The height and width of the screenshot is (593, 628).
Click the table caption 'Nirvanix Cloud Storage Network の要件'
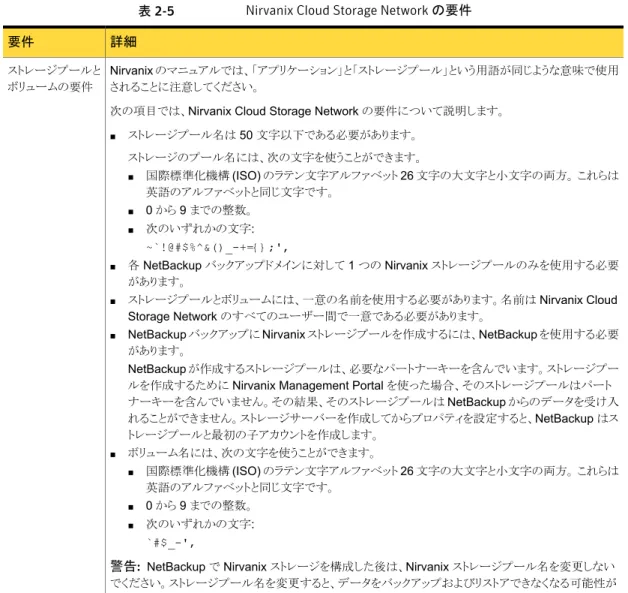358,10
